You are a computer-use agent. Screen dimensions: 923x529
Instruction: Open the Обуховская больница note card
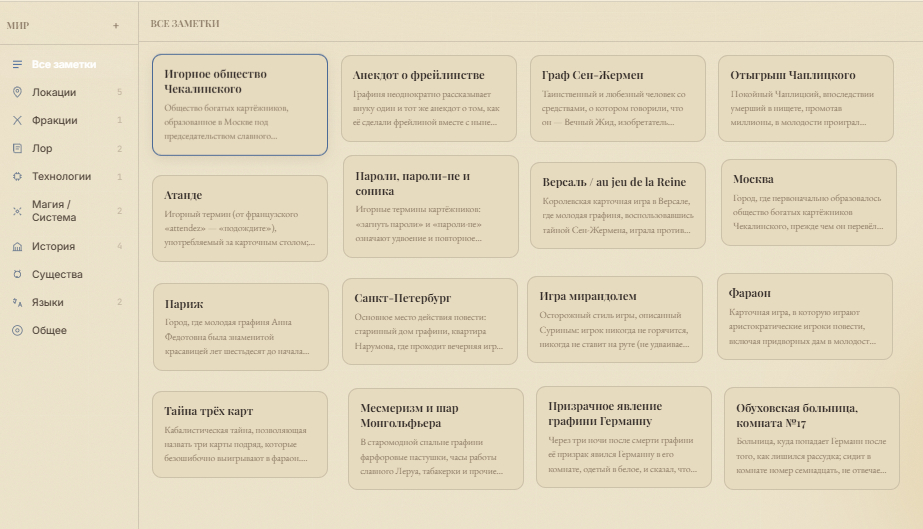coord(812,438)
